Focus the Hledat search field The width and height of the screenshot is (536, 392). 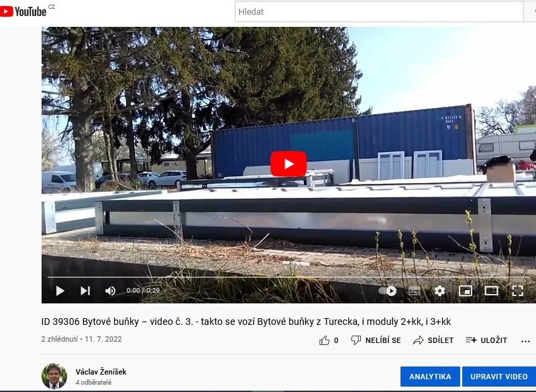(x=379, y=11)
